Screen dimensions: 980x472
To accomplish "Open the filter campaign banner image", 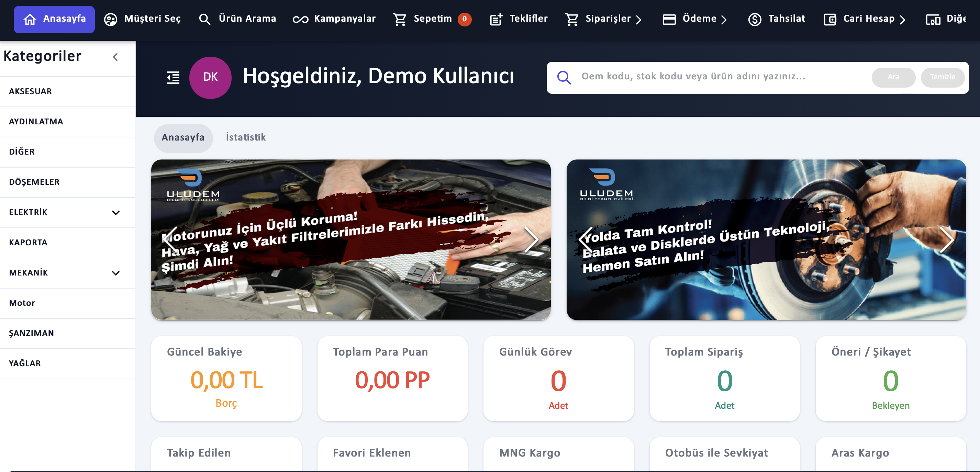I will tap(351, 240).
